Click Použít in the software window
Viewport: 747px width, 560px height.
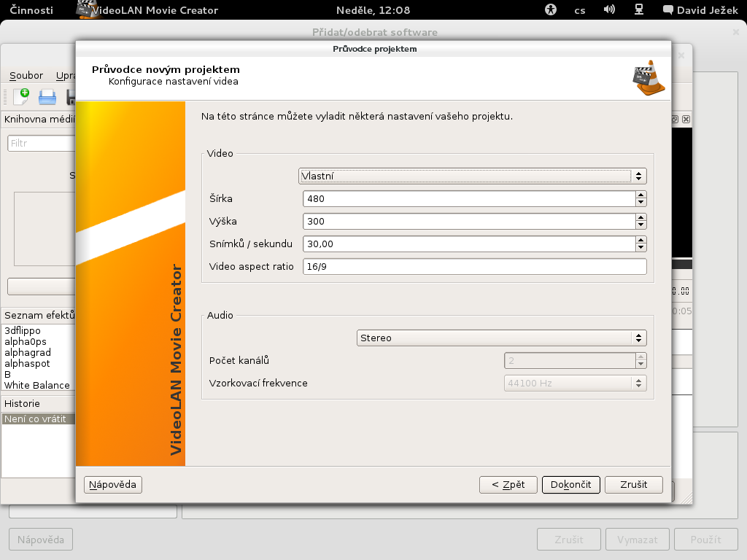pos(706,540)
